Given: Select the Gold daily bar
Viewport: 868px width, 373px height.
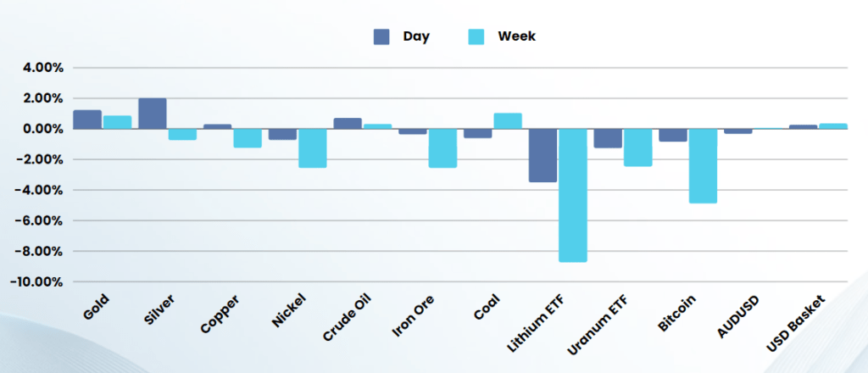Looking at the screenshot, I should click(87, 120).
